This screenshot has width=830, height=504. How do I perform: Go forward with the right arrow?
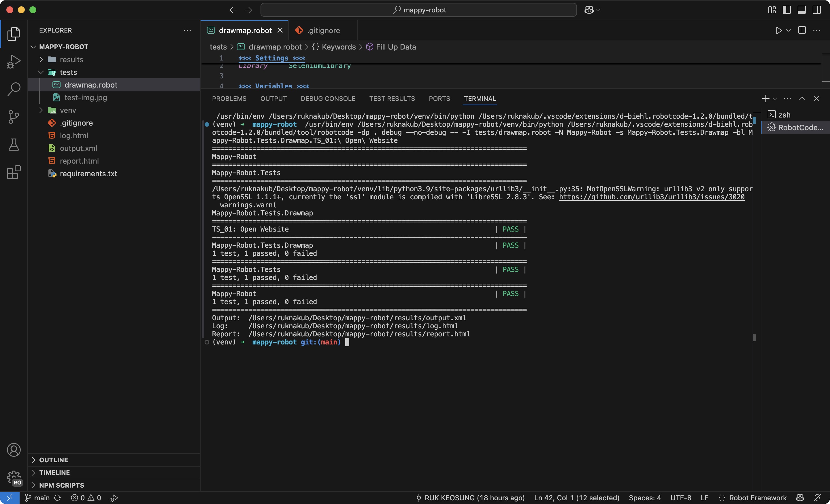tap(248, 10)
